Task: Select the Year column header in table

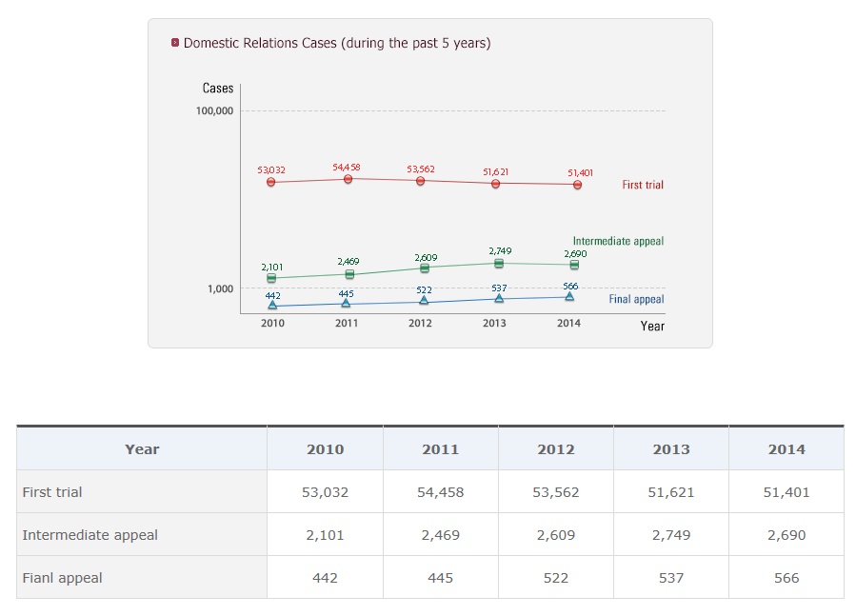Action: coord(142,449)
